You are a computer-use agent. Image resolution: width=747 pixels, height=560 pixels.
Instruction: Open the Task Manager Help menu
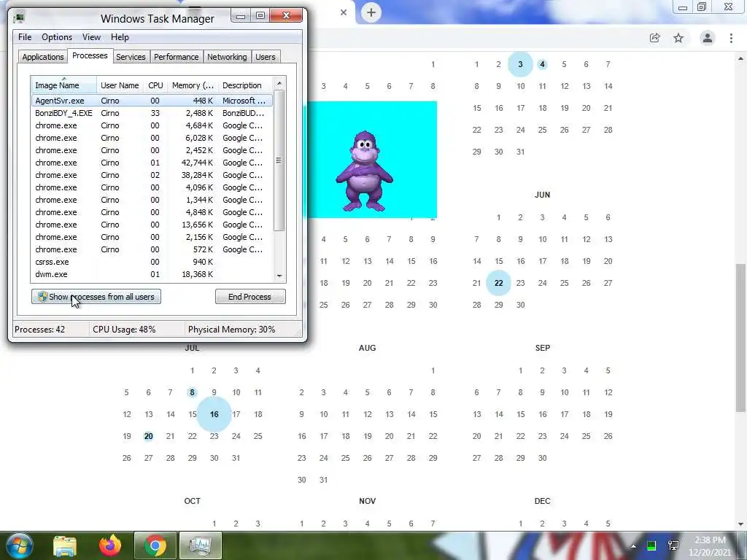click(x=120, y=37)
